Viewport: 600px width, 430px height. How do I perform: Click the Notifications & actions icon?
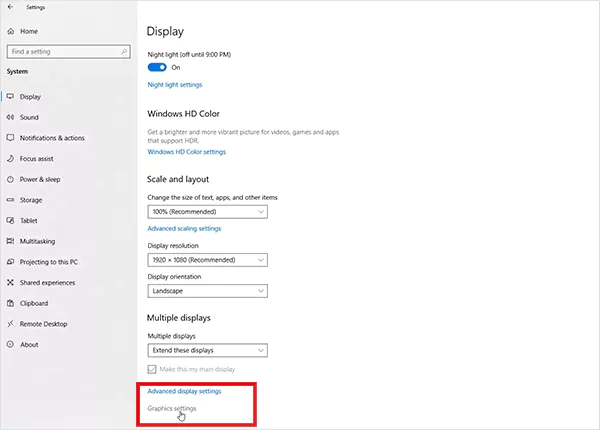[x=10, y=138]
